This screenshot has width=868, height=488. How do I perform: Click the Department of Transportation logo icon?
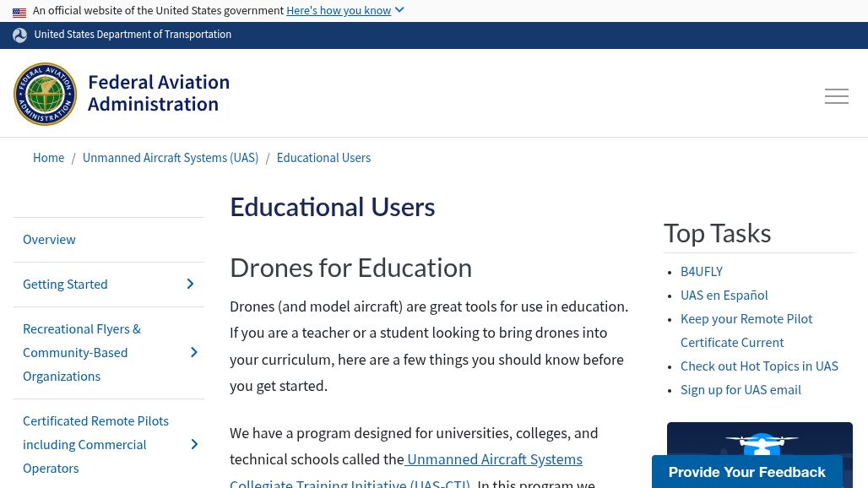click(19, 35)
